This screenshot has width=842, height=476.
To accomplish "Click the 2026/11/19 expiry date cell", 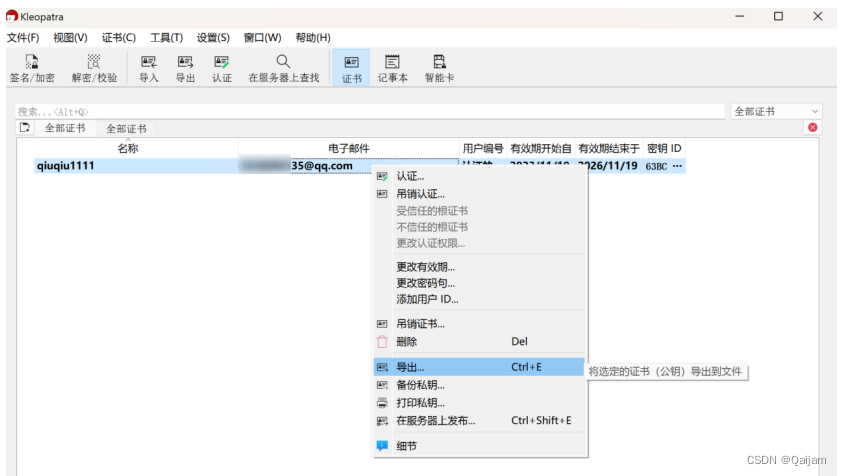I will tap(609, 165).
